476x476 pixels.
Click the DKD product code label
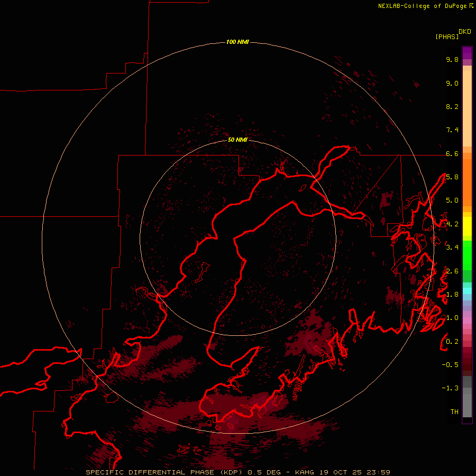pyautogui.click(x=465, y=32)
